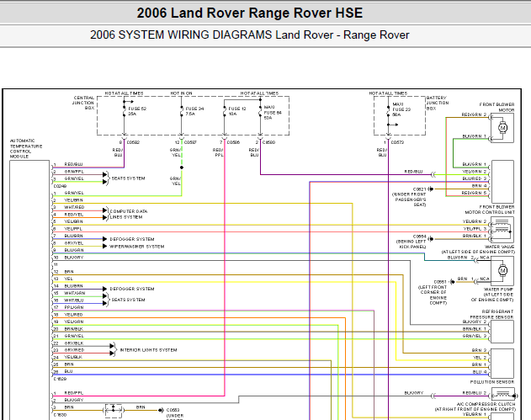This screenshot has height=420, width=531.
Task: Select the title '2006 Land Rover Range Rover HSE'
Action: tap(250, 13)
